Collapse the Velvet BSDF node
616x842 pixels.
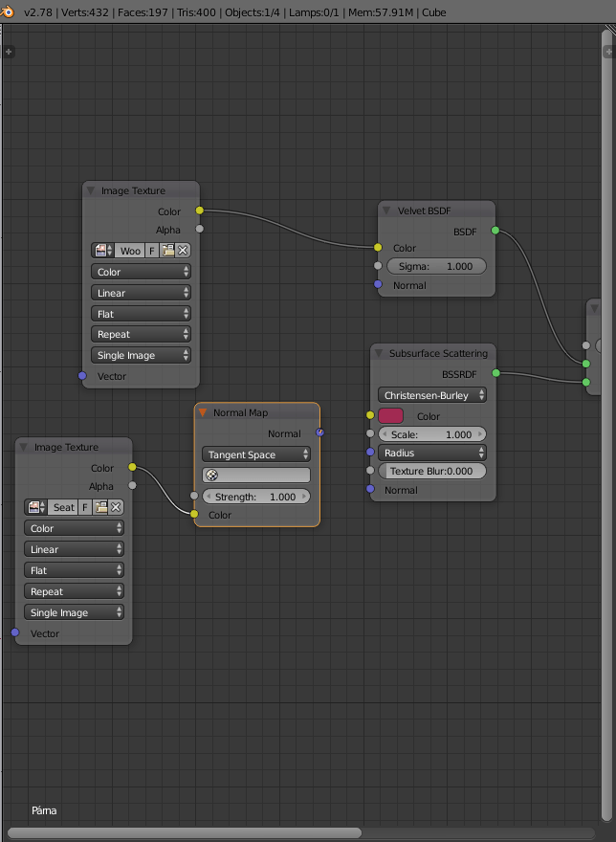386,210
